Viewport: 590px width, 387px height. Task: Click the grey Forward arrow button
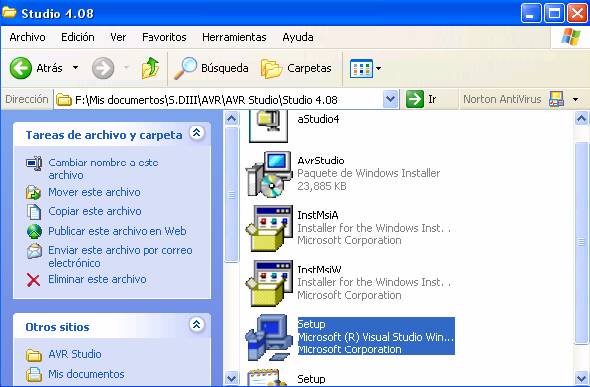pos(103,68)
